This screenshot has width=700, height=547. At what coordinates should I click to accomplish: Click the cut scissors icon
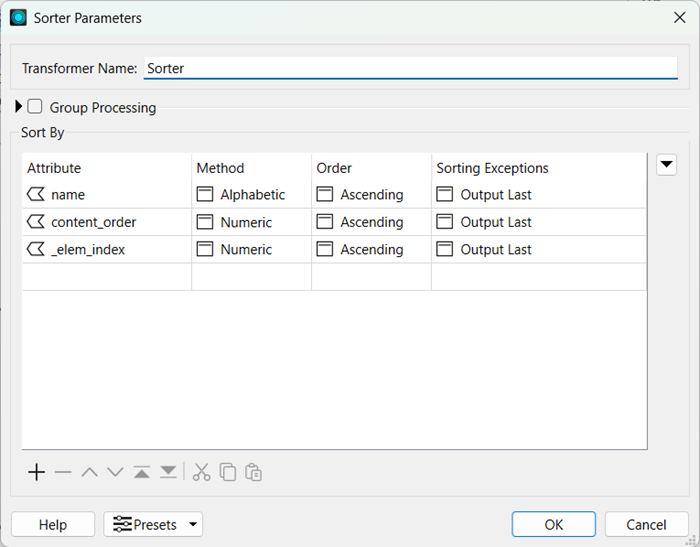click(x=201, y=472)
